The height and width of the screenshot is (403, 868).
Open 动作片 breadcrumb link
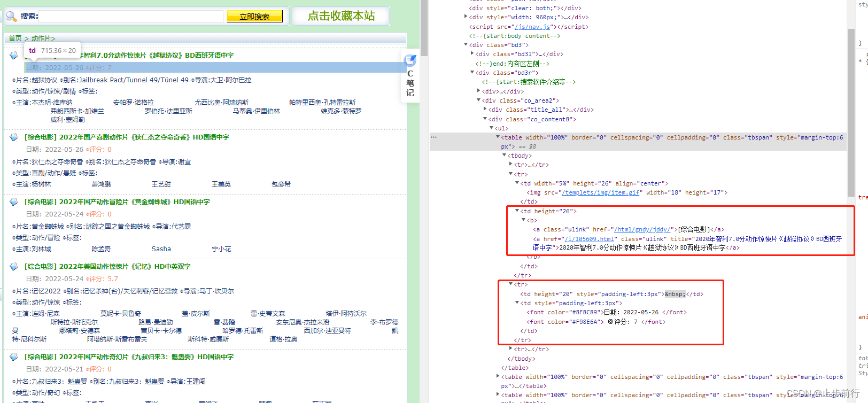tap(41, 38)
